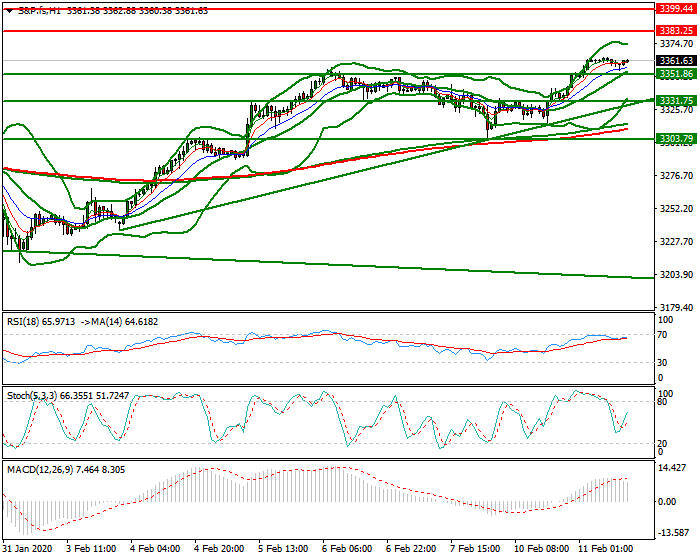Screen dimensions: 700x560
Task: Click the 31 Jan 2020 date label
Action: tap(27, 548)
